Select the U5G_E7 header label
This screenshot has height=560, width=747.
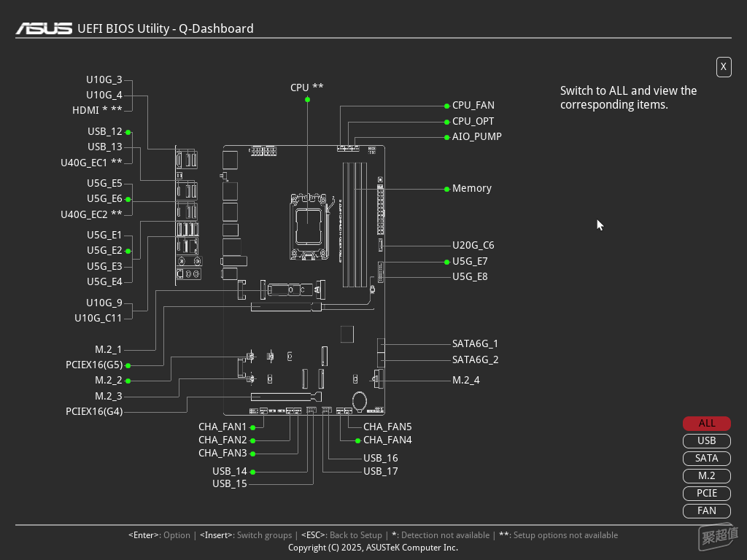click(x=470, y=262)
